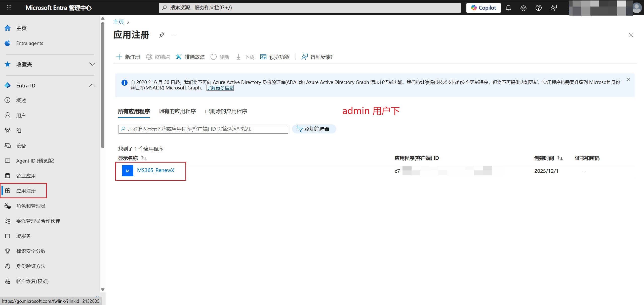Viewport: 644px width, 305px height.
Task: Open the app launcher waffle menu
Action: pos(9,8)
